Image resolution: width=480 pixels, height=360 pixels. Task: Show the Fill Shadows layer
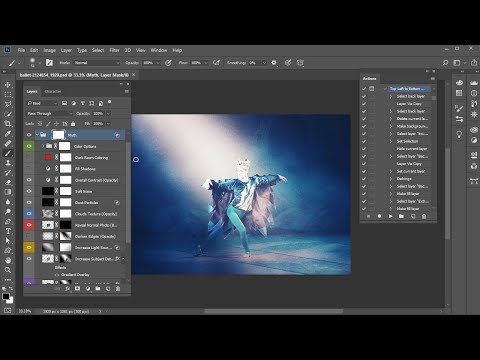point(29,169)
